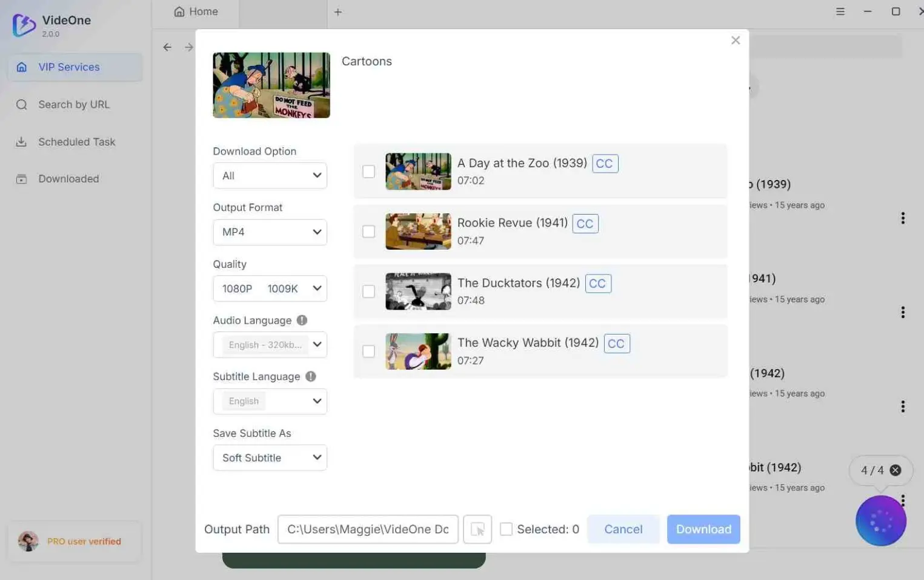Open more options for third background video
The height and width of the screenshot is (580, 924).
pyautogui.click(x=903, y=407)
